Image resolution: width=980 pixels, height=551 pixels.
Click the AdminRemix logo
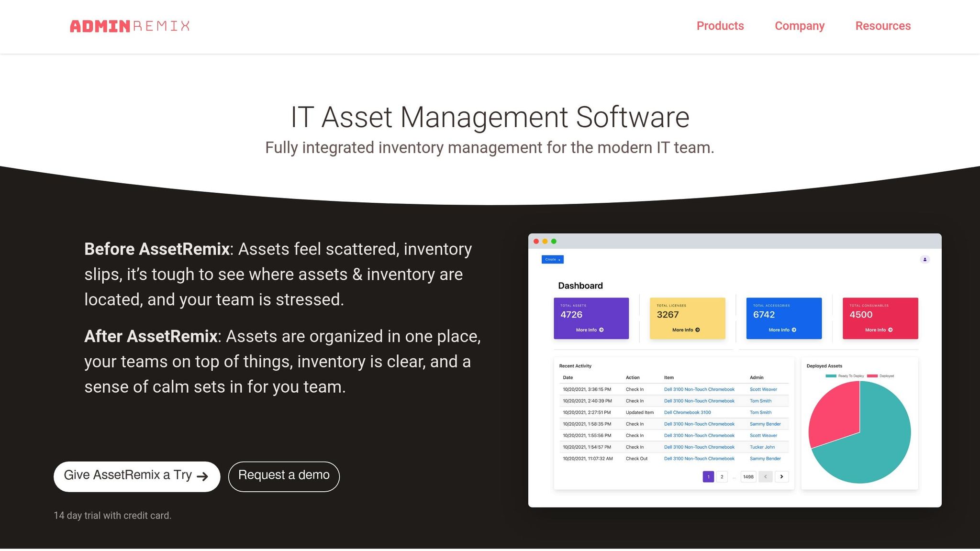click(130, 26)
